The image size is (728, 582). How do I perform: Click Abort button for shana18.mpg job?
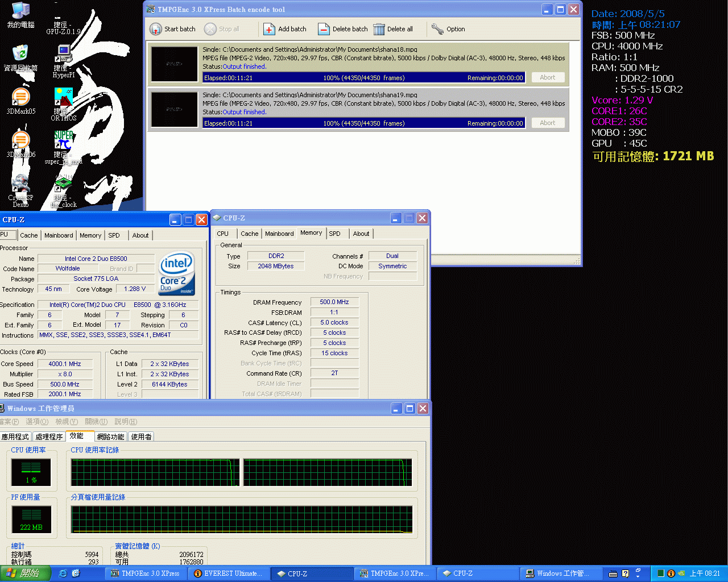548,77
